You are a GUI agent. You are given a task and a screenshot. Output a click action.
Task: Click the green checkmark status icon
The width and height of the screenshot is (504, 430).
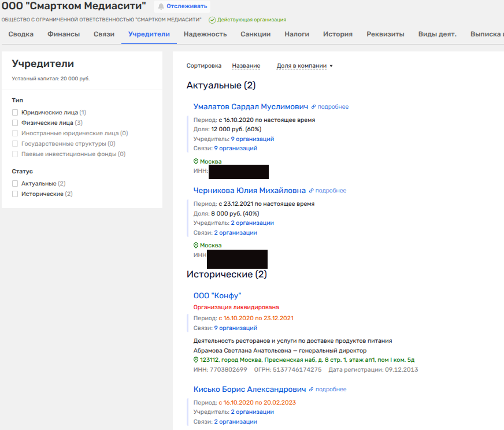(212, 20)
